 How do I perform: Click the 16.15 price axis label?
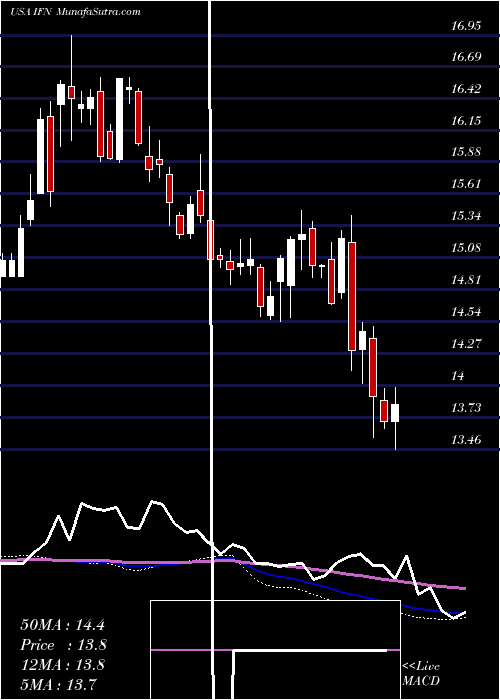tap(466, 121)
